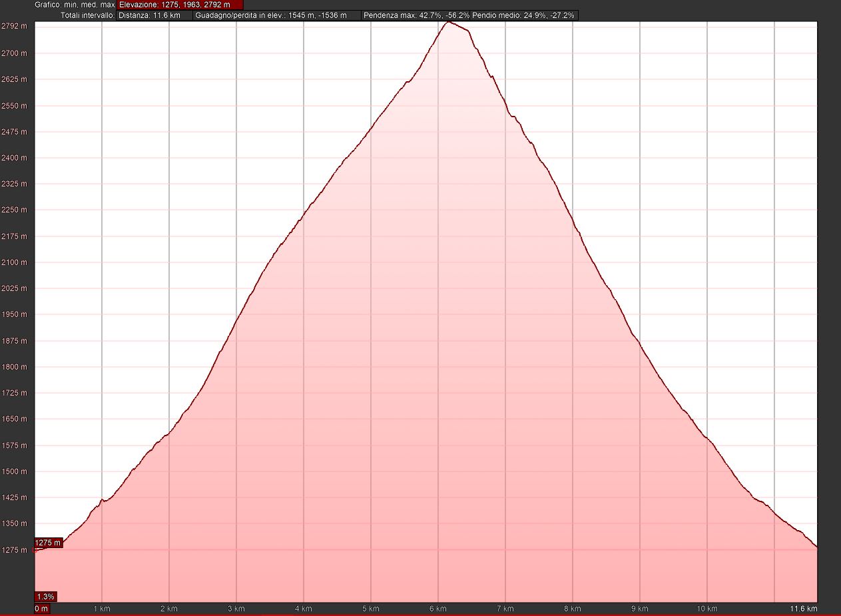
Task: Click the 1950 m label on elevation axis
Action: [x=15, y=314]
